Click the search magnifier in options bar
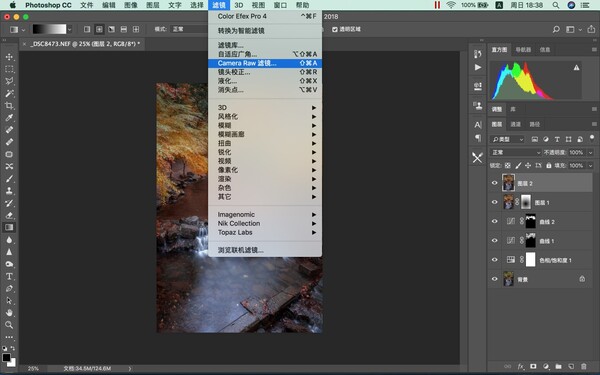This screenshot has width=600, height=375. pyautogui.click(x=556, y=29)
